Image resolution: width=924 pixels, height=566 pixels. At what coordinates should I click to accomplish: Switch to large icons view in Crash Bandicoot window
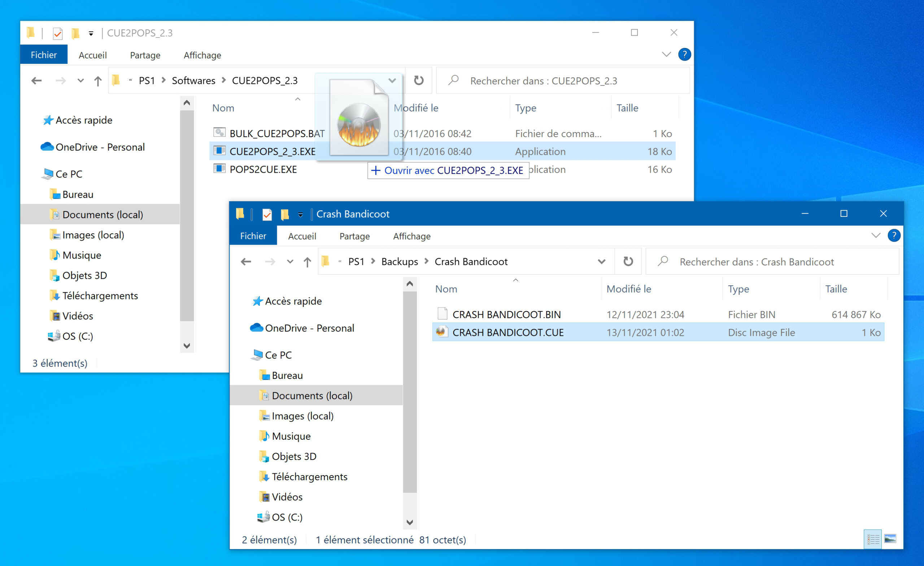click(890, 539)
